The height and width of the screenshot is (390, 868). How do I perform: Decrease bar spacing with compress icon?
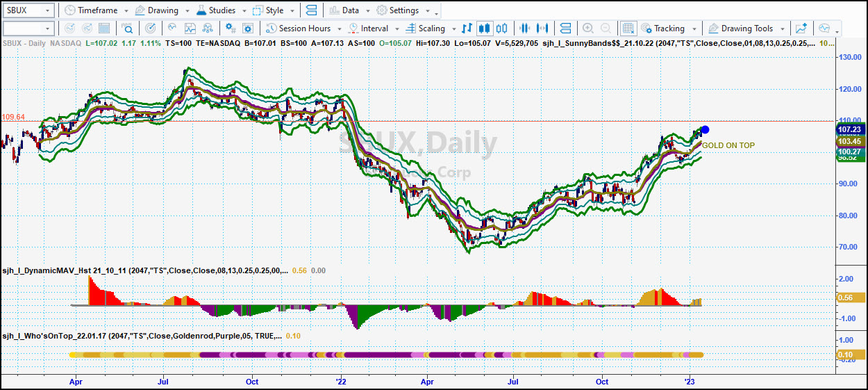[x=524, y=29]
